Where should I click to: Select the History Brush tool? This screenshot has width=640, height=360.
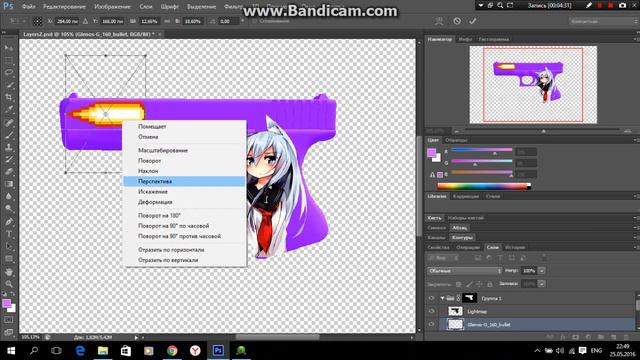(x=9, y=159)
